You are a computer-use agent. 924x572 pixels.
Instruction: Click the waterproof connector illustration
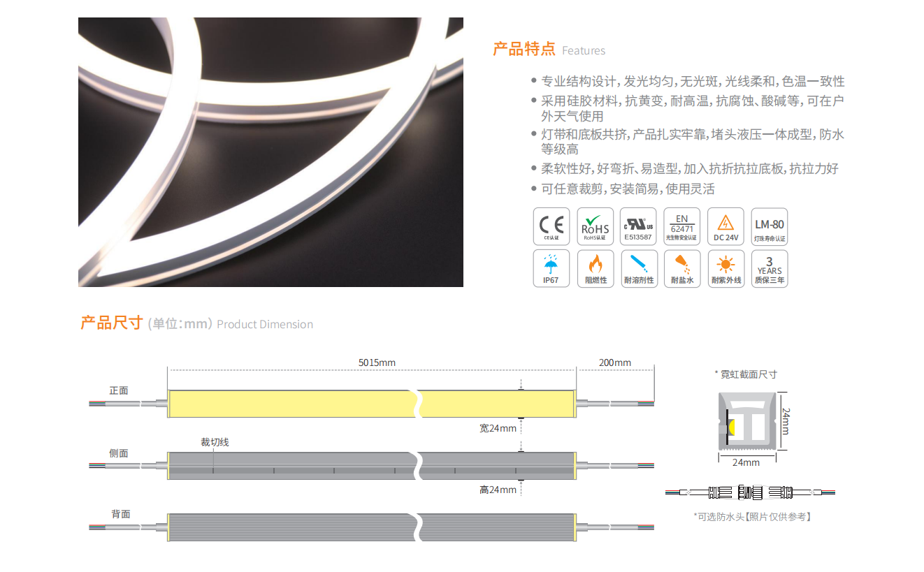pyautogui.click(x=749, y=492)
